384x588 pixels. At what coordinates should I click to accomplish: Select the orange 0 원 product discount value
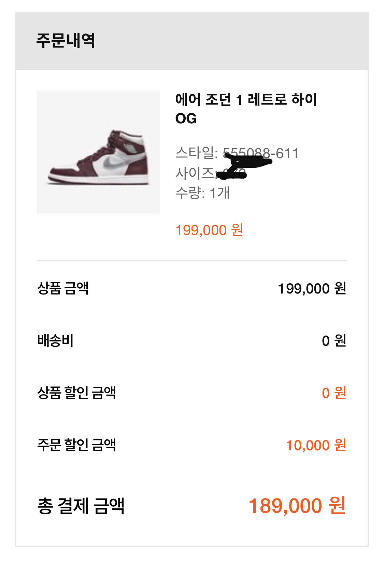click(334, 393)
